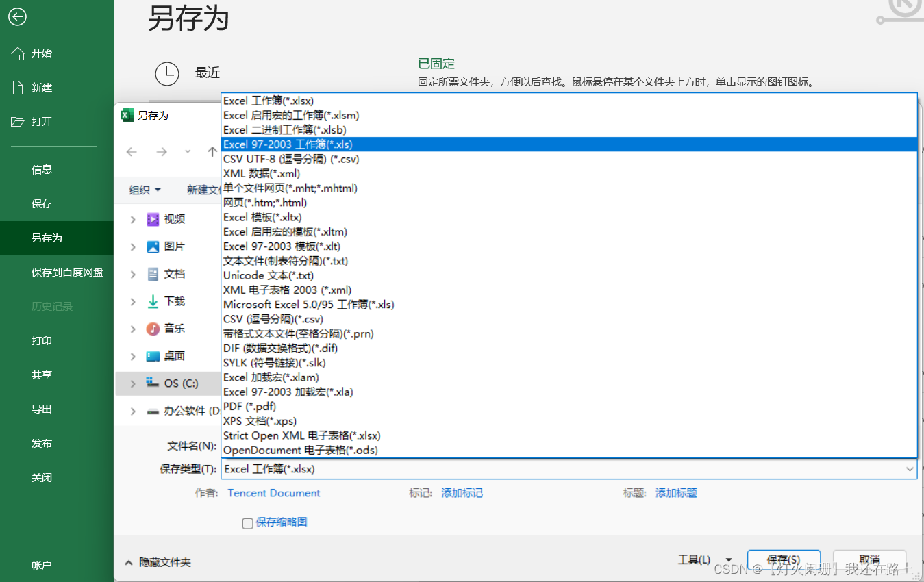
Task: Expand the 视频 tree node
Action: (x=133, y=219)
